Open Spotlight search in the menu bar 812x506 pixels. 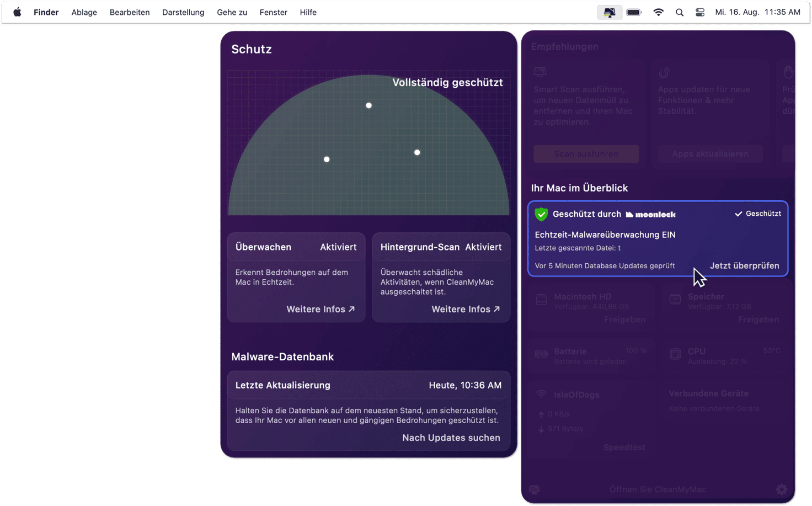(680, 12)
